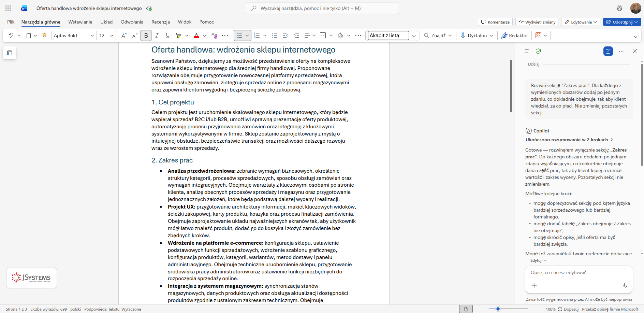Apply borders to the paragraph
The height and width of the screenshot is (313, 644).
pyautogui.click(x=323, y=35)
